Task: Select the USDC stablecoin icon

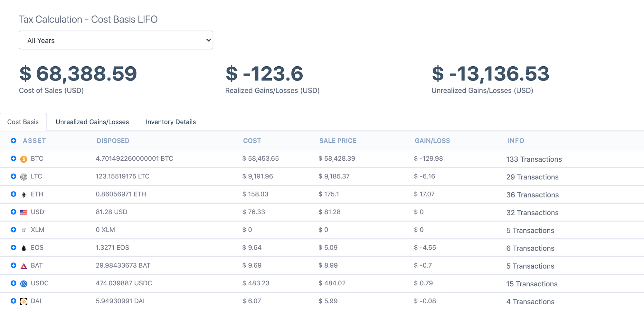Action: click(23, 283)
